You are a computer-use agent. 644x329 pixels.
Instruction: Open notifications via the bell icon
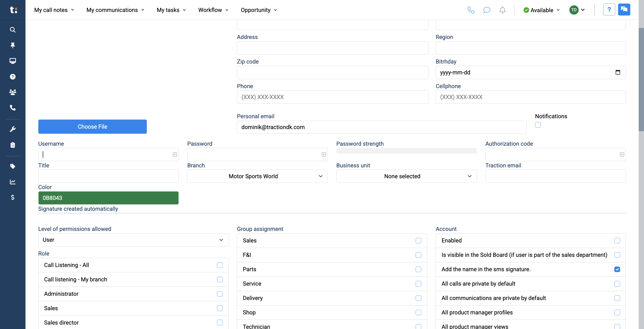pos(502,10)
